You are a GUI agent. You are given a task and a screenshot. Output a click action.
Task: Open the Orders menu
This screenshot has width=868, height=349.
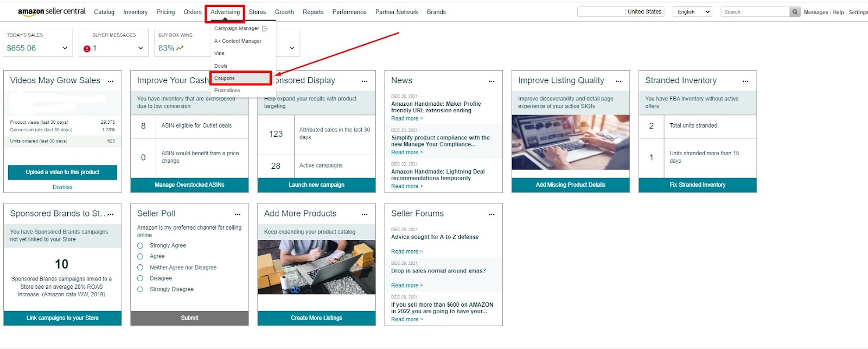(x=192, y=12)
